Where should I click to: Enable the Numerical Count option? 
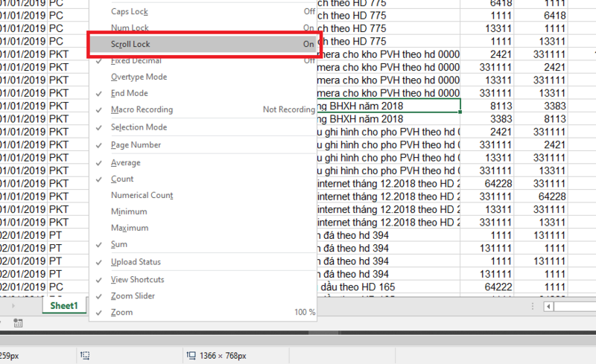(x=203, y=195)
